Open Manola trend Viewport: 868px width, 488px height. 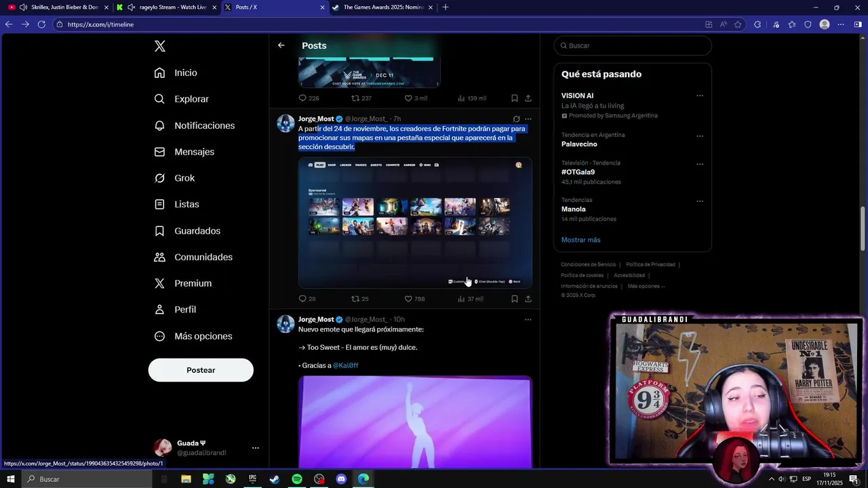coord(573,209)
